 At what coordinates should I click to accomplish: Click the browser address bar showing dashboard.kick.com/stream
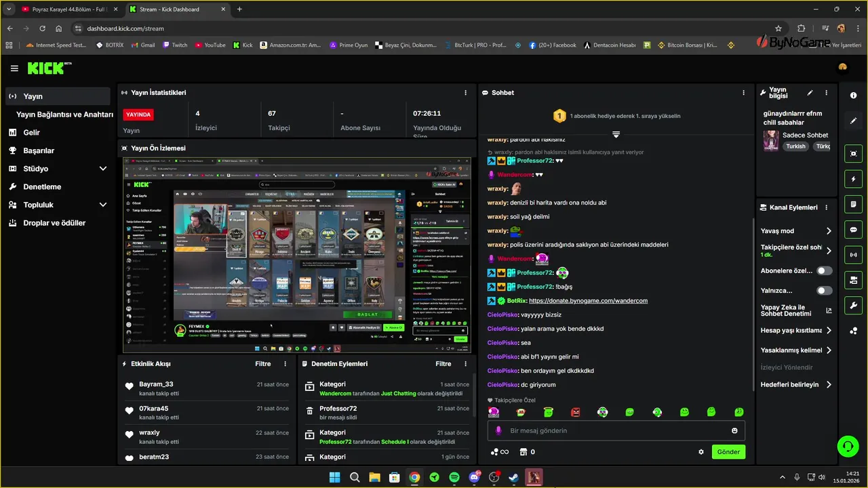click(x=420, y=28)
